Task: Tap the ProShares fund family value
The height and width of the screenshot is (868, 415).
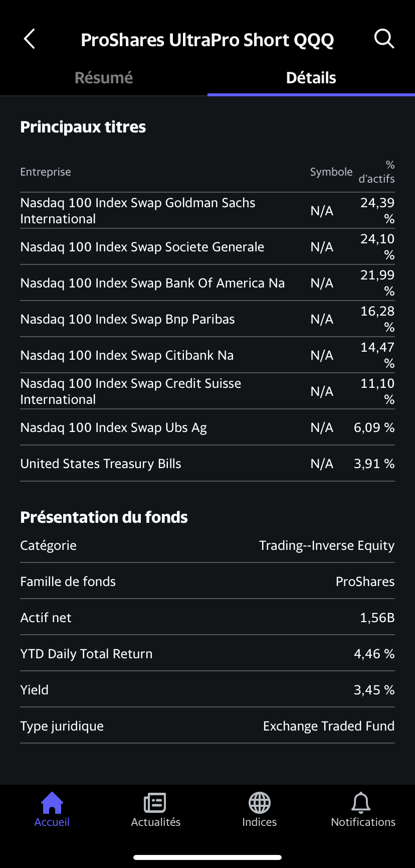Action: coord(365,582)
